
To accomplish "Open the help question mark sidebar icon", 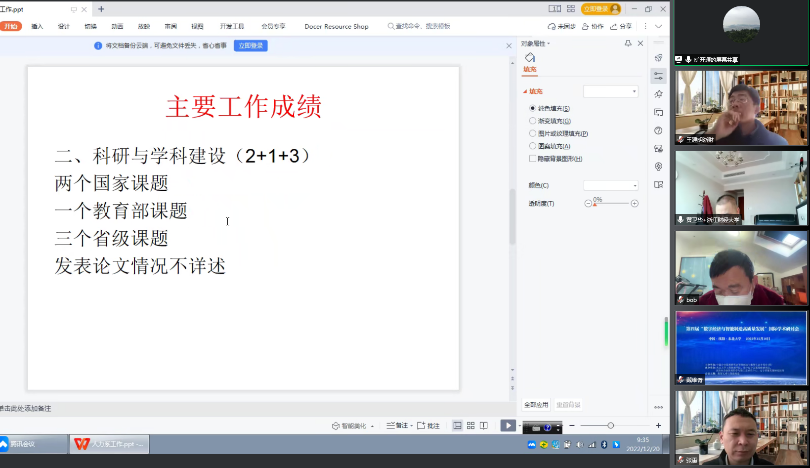I will pyautogui.click(x=658, y=130).
